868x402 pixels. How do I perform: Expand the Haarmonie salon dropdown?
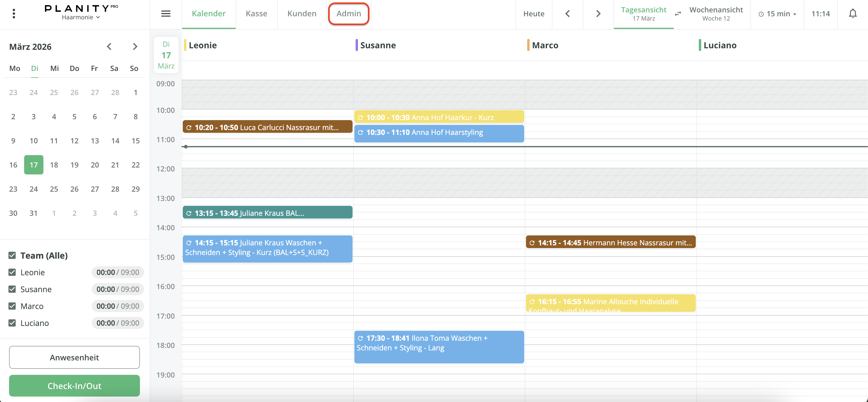click(81, 17)
